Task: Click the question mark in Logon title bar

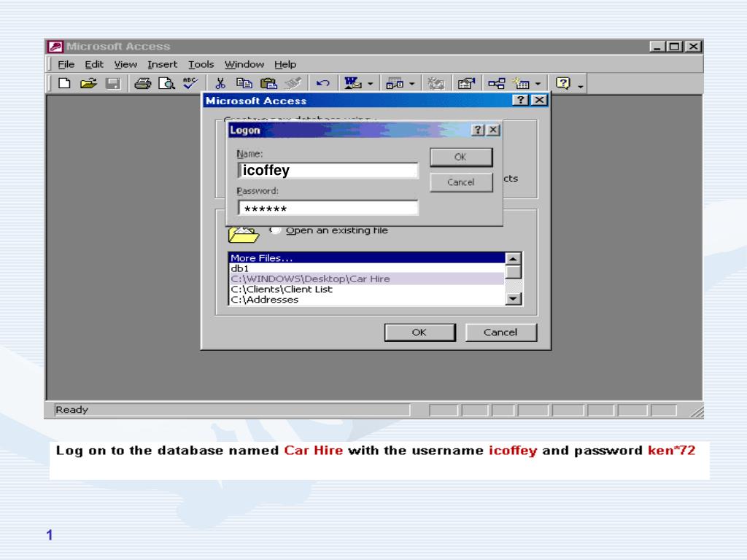Action: (x=479, y=130)
